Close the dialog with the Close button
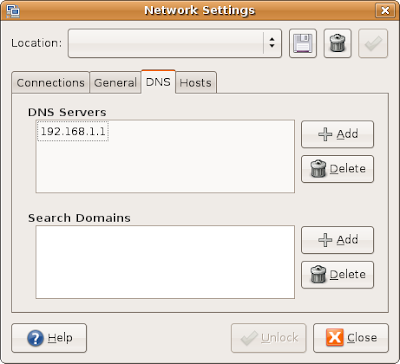 coord(351,338)
